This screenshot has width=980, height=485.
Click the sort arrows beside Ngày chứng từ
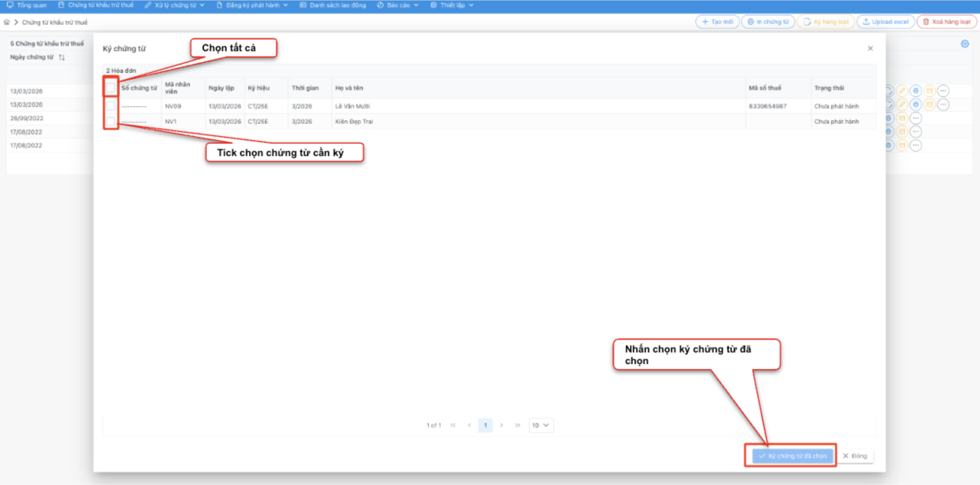(62, 57)
